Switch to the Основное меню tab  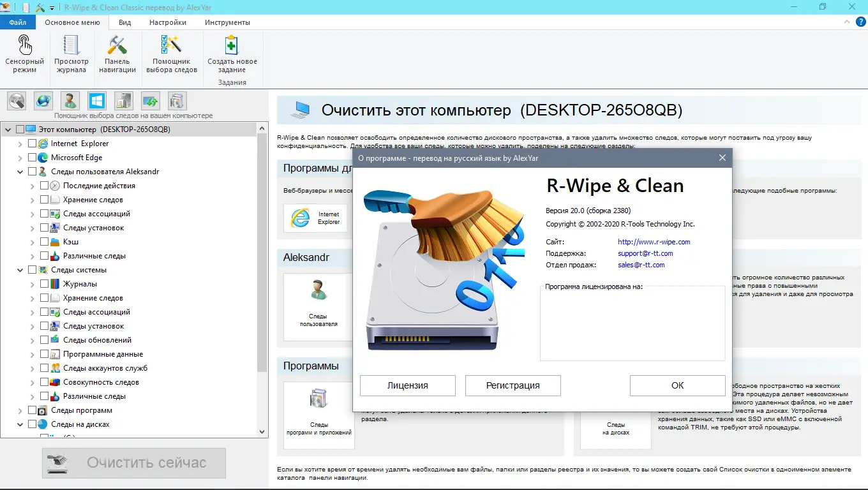pos(72,22)
